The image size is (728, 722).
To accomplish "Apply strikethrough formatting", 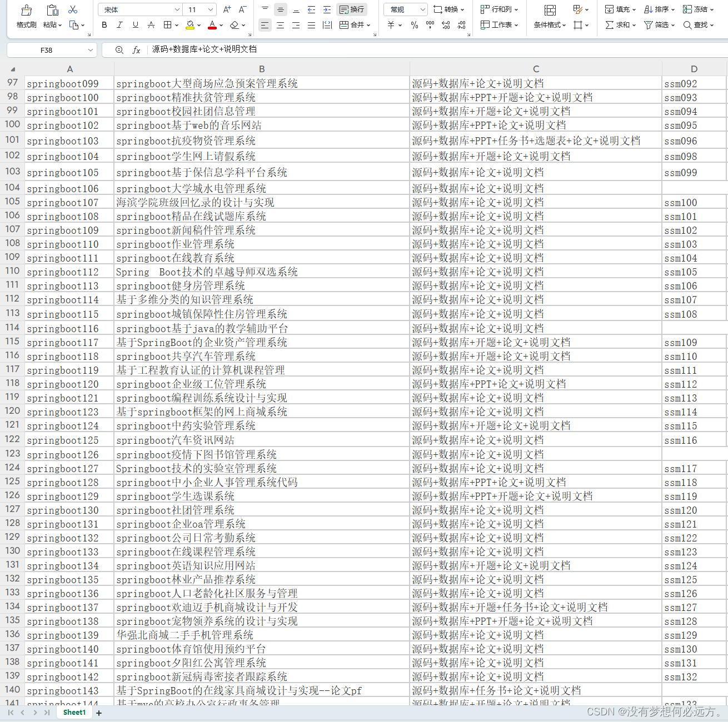I will pos(151,25).
